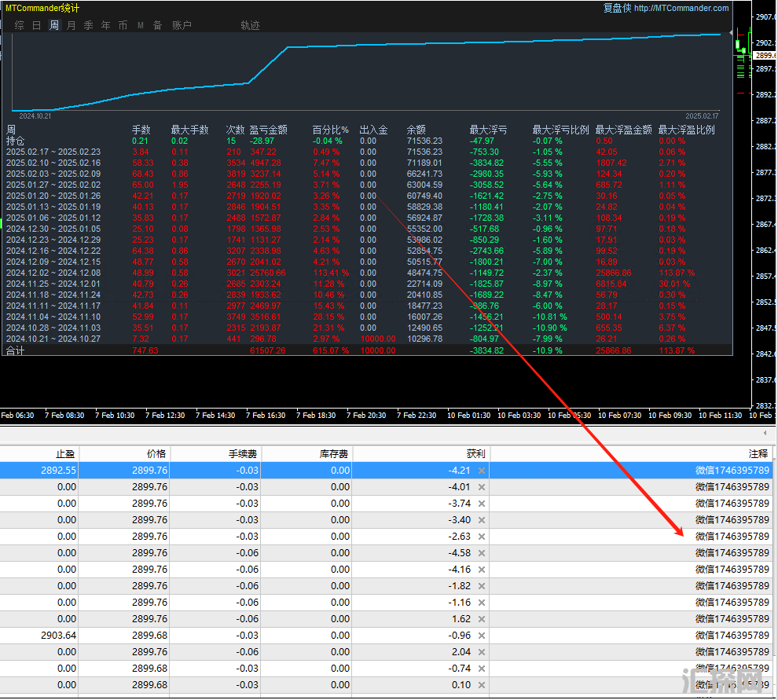Click the scroll-left arrow above the orders table
The width and height of the screenshot is (778, 700).
(x=765, y=433)
